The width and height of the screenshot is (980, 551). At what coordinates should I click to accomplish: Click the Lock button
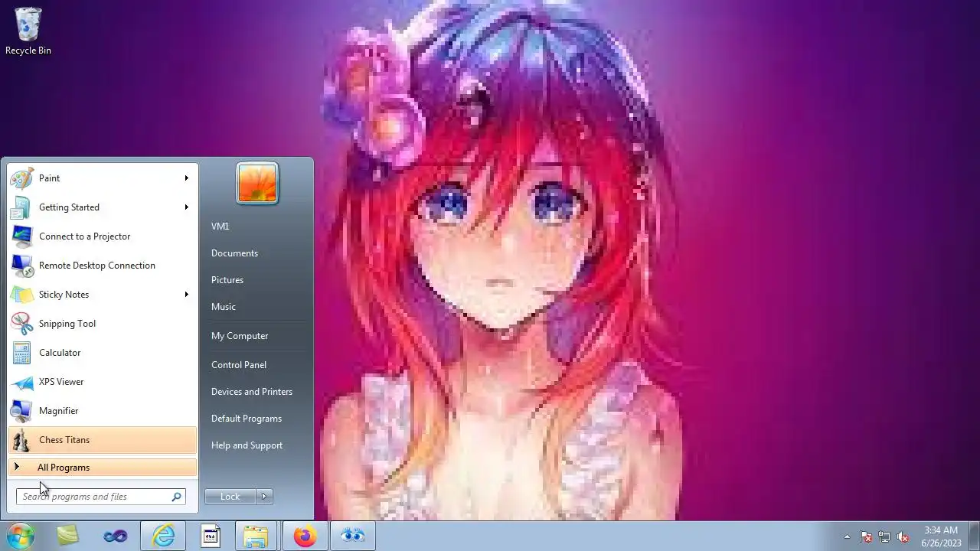click(x=230, y=497)
